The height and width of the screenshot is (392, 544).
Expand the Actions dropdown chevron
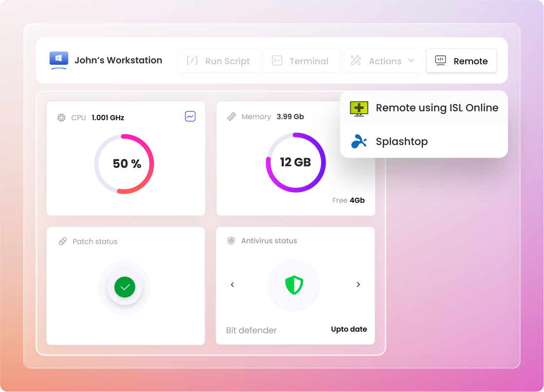coord(411,61)
